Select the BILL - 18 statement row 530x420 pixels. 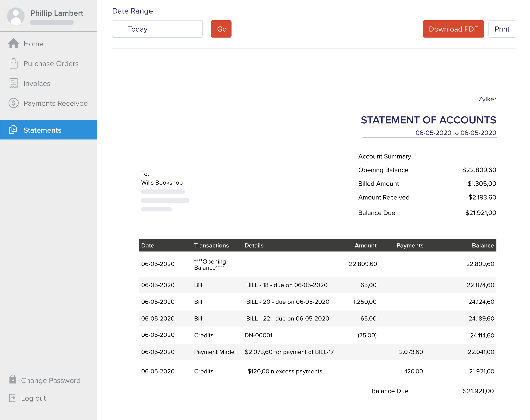287,285
